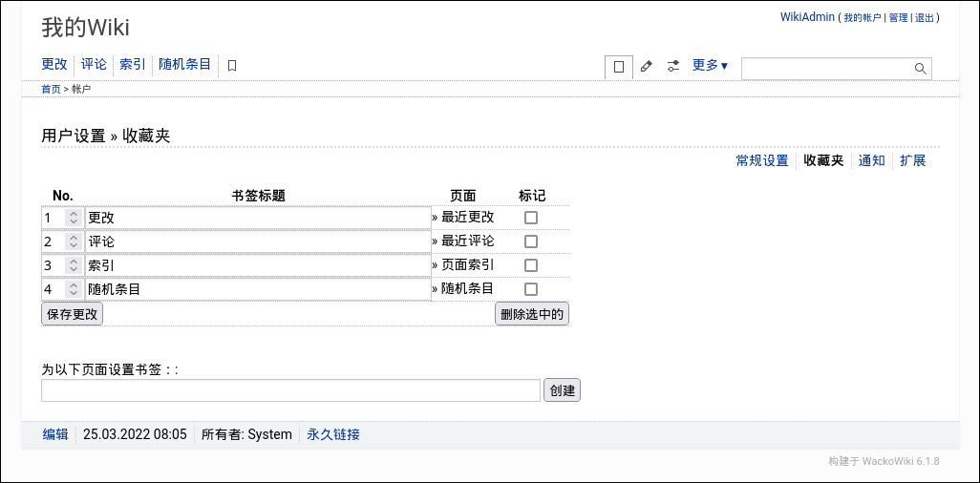Viewport: 980px width, 483px height.
Task: Switch to the 常规设置 tab
Action: click(762, 160)
